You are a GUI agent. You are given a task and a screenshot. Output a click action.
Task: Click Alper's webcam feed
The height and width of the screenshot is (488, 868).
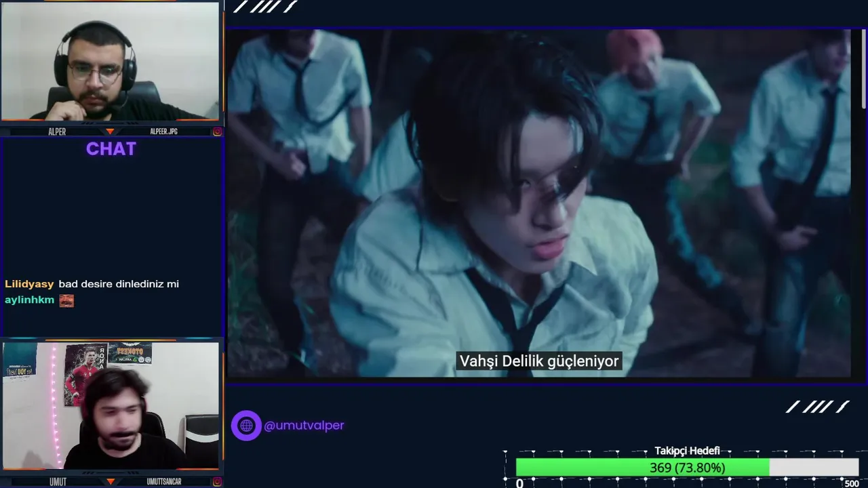click(x=110, y=61)
